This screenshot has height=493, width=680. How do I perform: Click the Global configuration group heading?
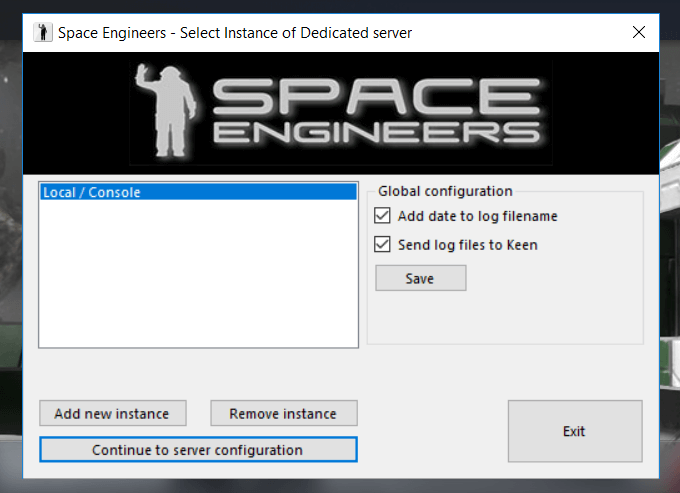pos(445,191)
